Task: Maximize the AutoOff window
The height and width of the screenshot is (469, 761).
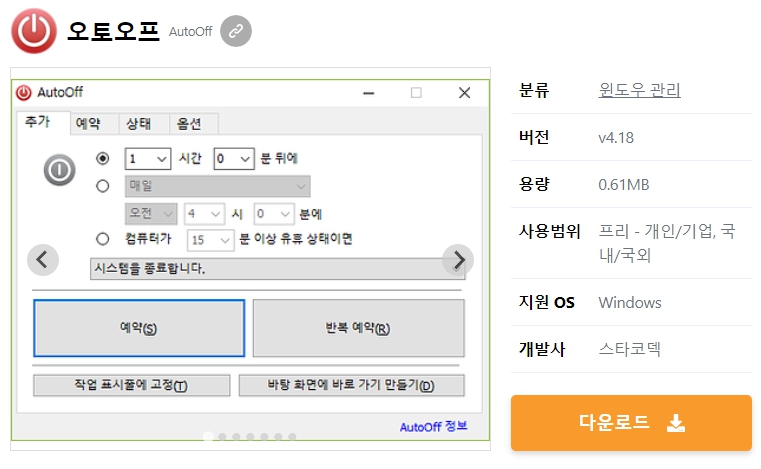Action: click(416, 93)
